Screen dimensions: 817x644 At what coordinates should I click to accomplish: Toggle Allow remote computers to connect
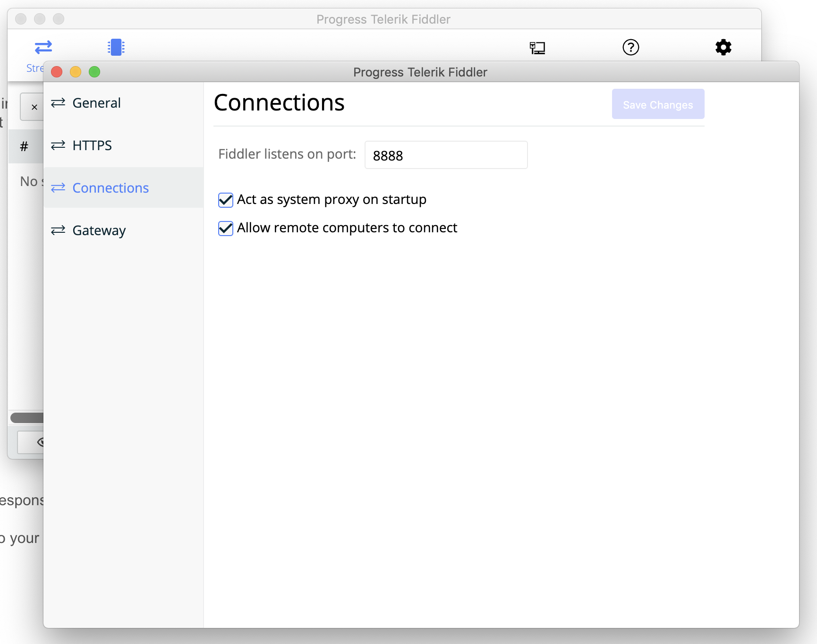[x=226, y=229]
